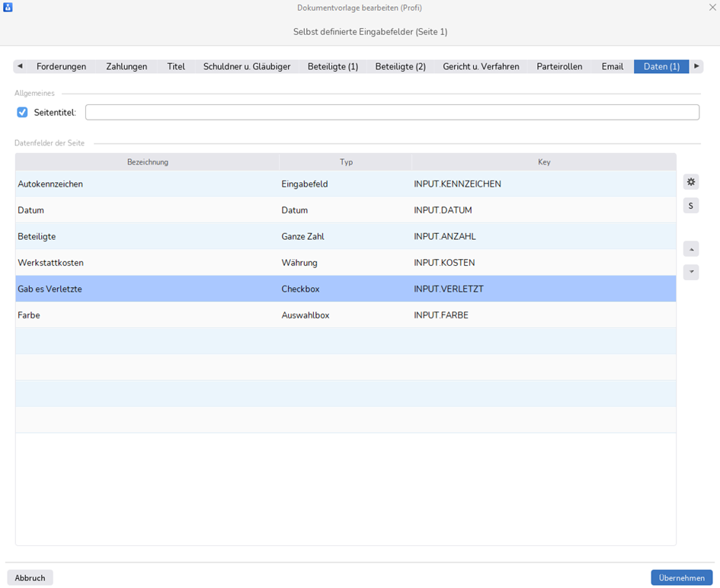Select the Parteirollen tab
This screenshot has width=720, height=588.
[559, 66]
